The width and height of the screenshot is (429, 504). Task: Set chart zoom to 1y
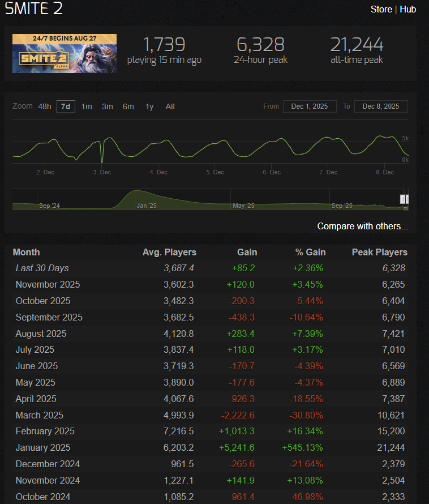[x=149, y=106]
